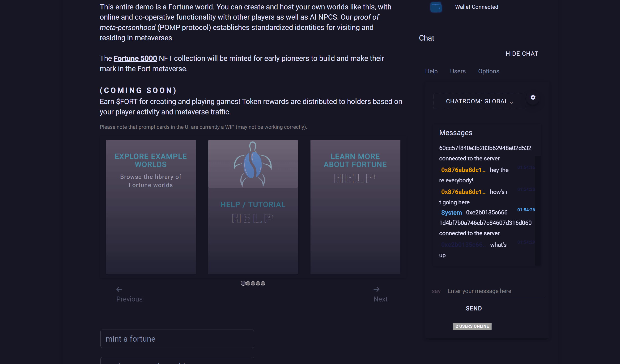Screen dimensions: 620x364
Task: Expand the Chatroom: Global dropdown
Action: click(x=477, y=101)
